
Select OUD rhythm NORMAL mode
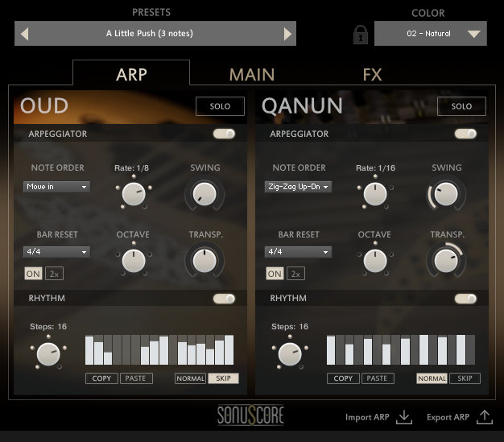click(190, 378)
